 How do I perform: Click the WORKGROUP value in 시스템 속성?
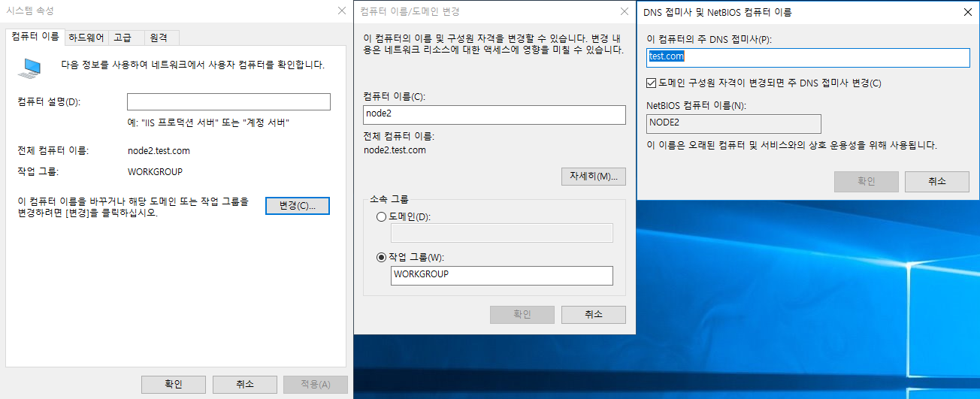[156, 172]
